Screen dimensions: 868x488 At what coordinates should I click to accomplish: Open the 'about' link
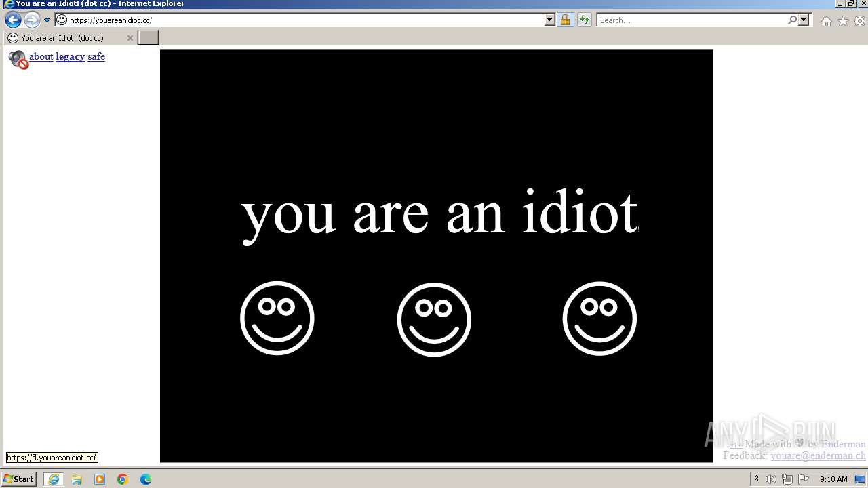(41, 56)
